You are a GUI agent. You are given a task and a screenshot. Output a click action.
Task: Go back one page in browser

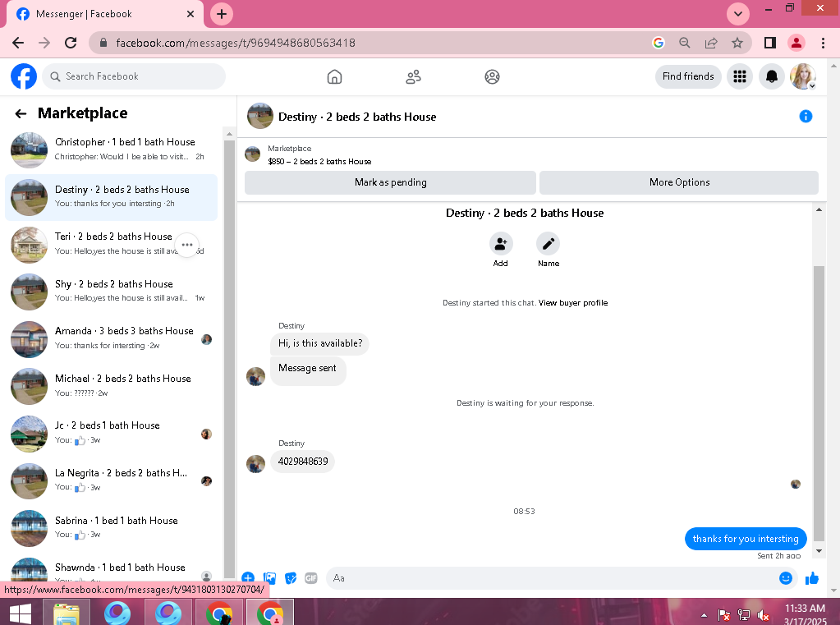[x=18, y=43]
